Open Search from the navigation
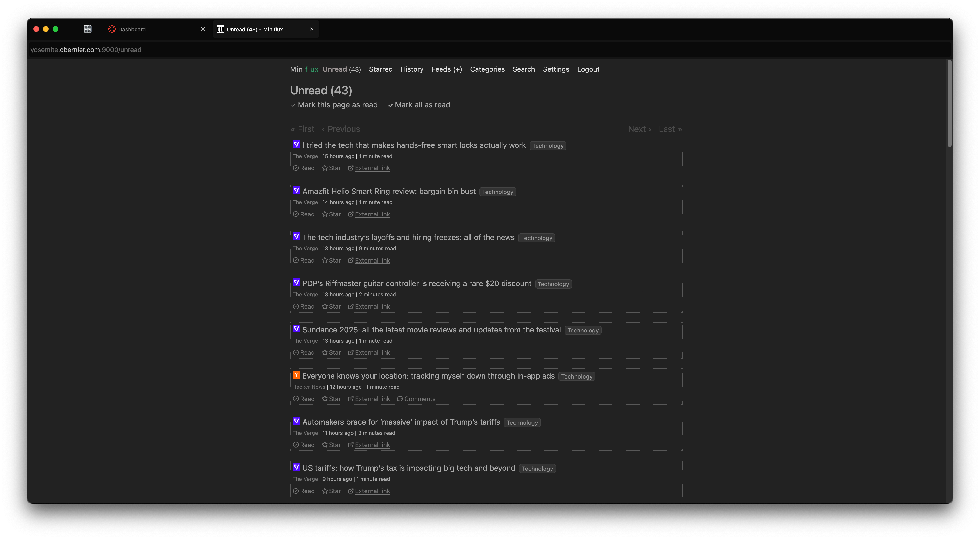This screenshot has width=980, height=539. (x=524, y=69)
